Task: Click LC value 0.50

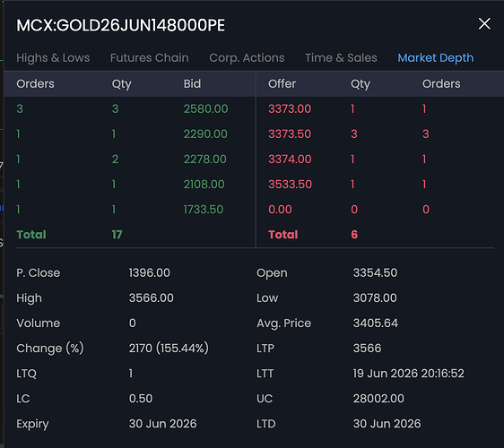Action: (141, 399)
